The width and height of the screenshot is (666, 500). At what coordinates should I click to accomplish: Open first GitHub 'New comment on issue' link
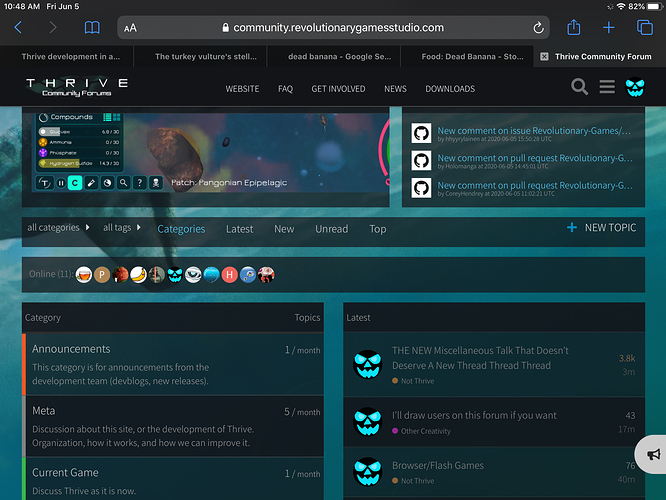[534, 131]
